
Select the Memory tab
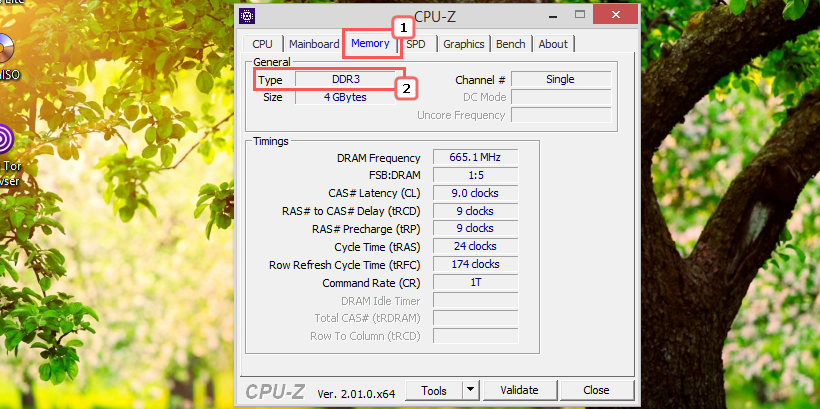tap(370, 43)
